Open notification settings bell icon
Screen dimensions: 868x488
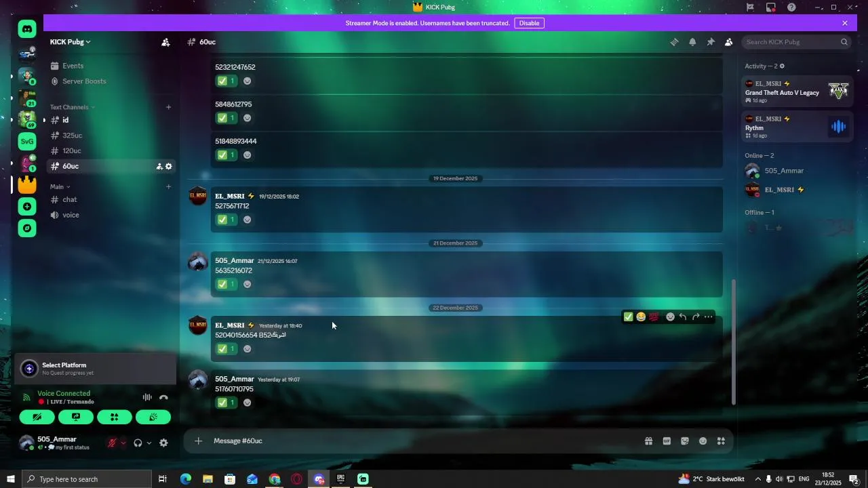[x=692, y=42]
